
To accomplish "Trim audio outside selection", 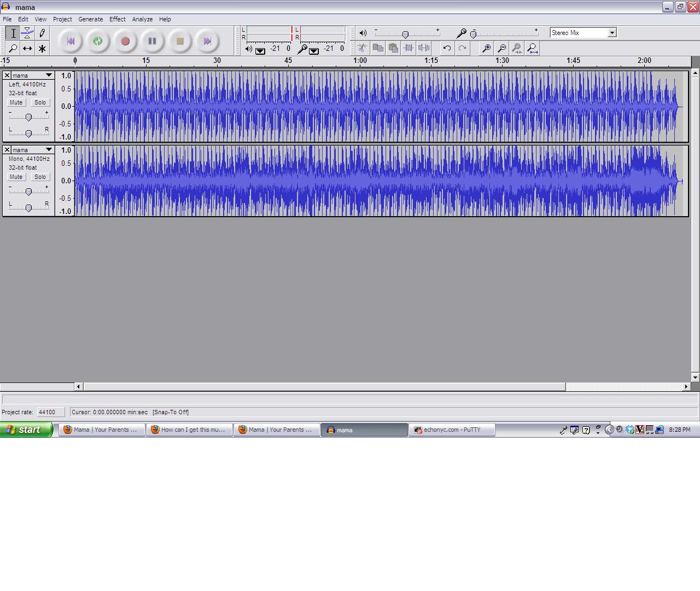I will tap(409, 48).
